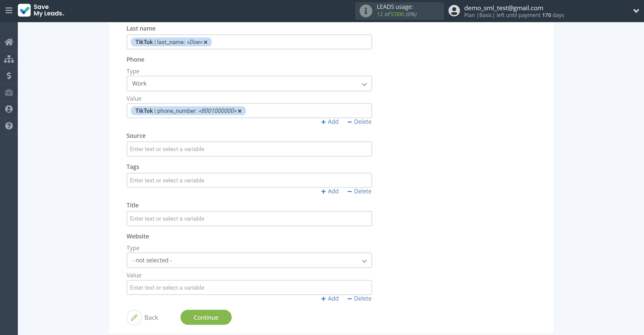The height and width of the screenshot is (335, 644).
Task: Click into the Source input field
Action: pos(249,149)
